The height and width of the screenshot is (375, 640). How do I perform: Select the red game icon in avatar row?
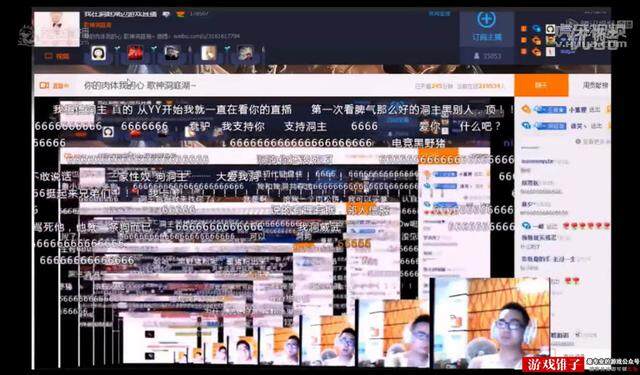click(x=135, y=53)
